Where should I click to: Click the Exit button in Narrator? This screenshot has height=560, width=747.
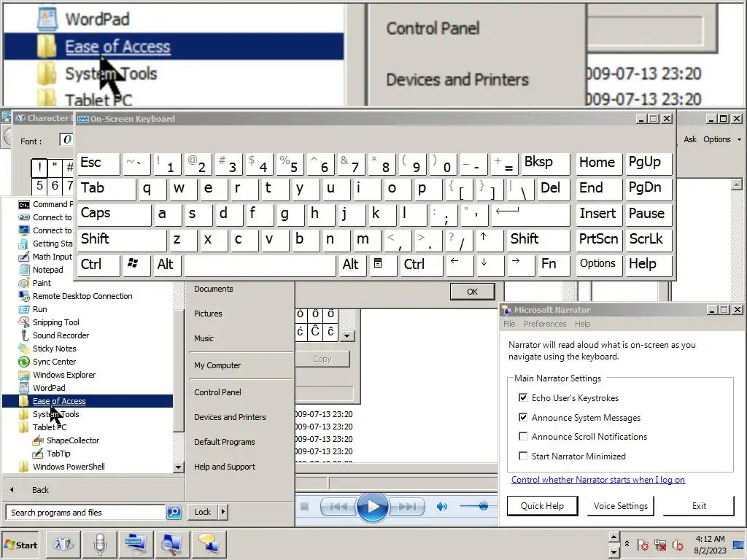pyautogui.click(x=699, y=506)
